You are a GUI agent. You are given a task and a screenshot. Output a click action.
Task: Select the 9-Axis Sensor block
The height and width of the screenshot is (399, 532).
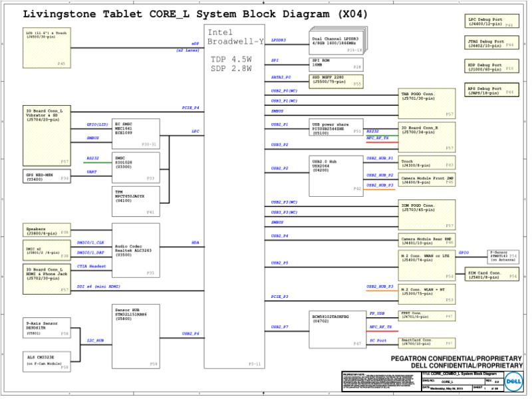coord(47,328)
